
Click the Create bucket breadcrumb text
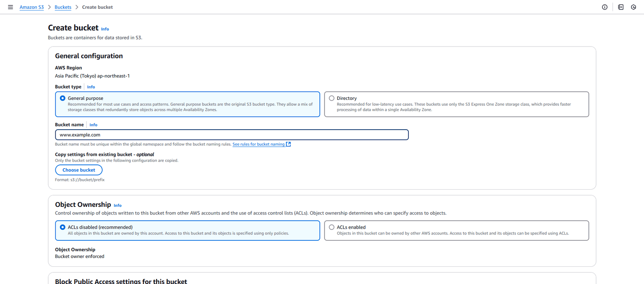[97, 7]
